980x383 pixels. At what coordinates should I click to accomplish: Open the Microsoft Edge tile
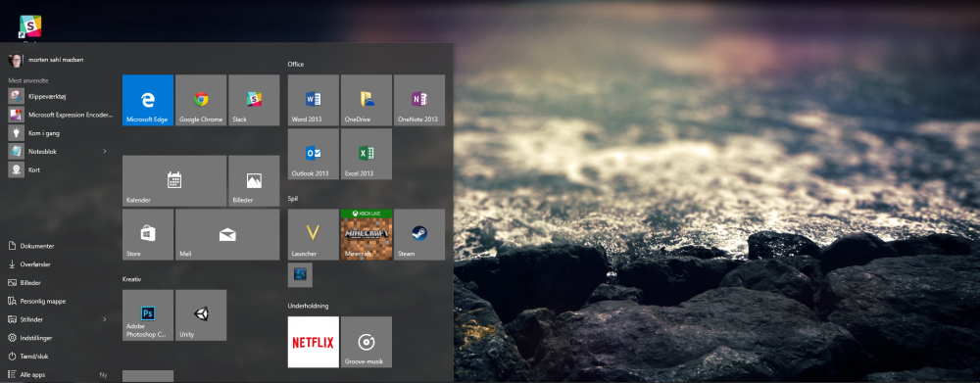[148, 100]
